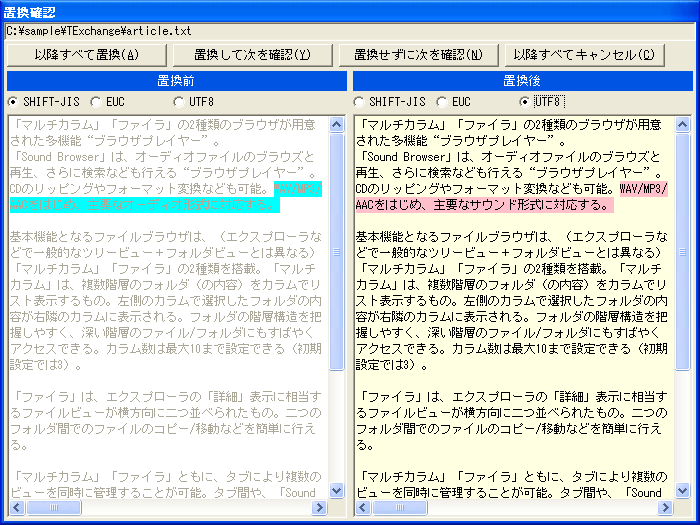The height and width of the screenshot is (525, 700).
Task: Click the 置換後 header bar
Action: [523, 81]
